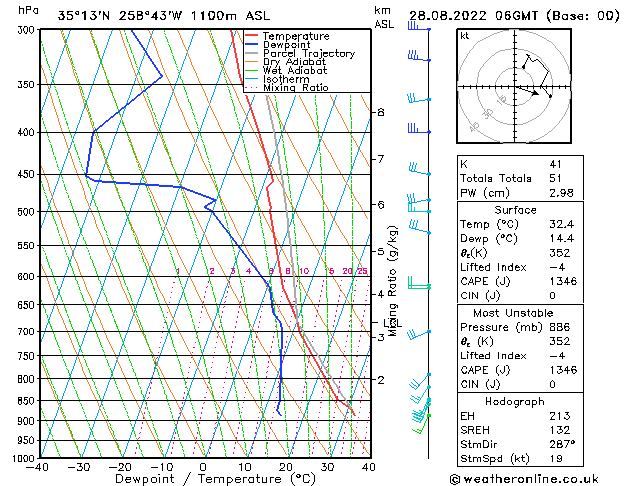The width and height of the screenshot is (629, 486).
Task: Click the LCL marker label
Action: pyautogui.click(x=392, y=323)
